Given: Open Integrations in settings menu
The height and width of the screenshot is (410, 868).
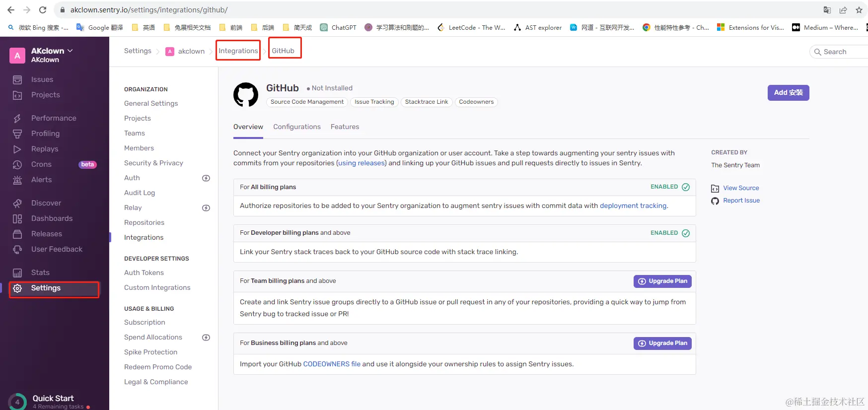Looking at the screenshot, I should [x=144, y=237].
